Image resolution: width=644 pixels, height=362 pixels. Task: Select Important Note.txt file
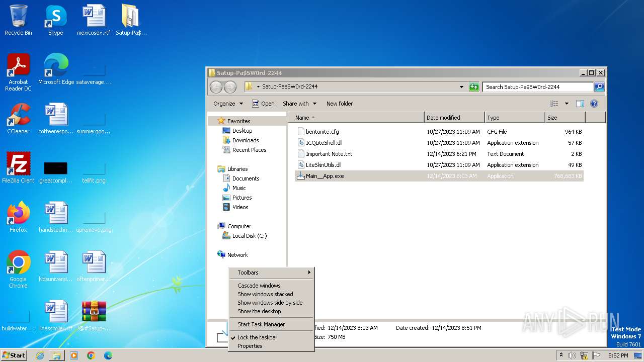click(x=439, y=154)
